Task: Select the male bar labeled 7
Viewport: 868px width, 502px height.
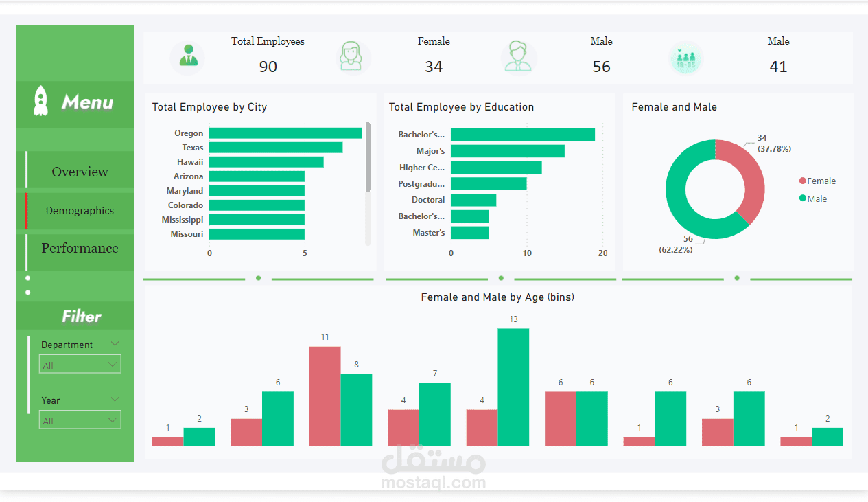Action: (x=435, y=414)
